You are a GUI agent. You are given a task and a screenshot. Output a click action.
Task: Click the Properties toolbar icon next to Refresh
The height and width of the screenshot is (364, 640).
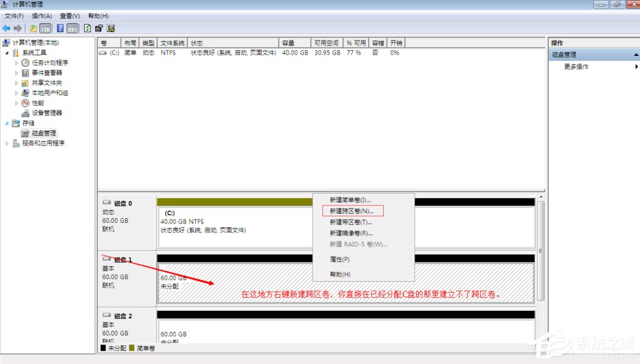(x=99, y=28)
